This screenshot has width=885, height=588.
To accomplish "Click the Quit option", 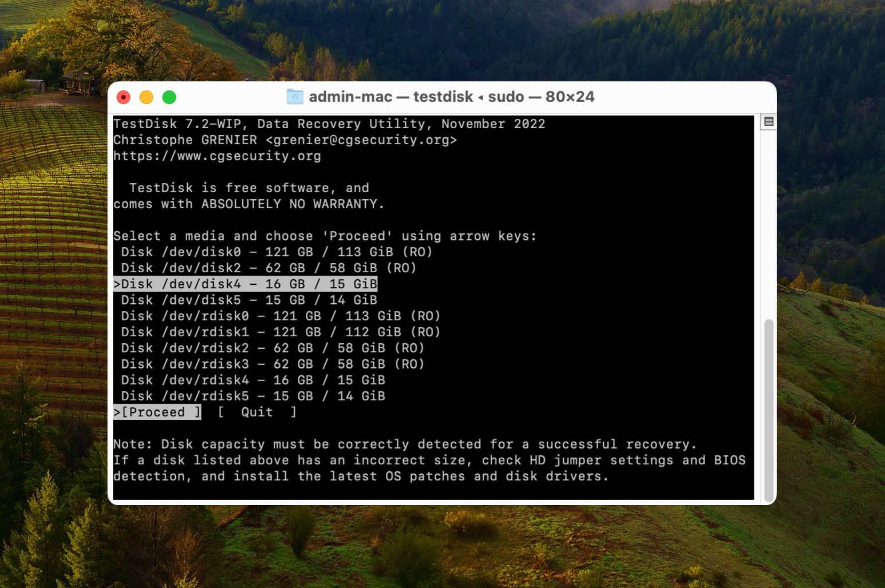I will click(x=256, y=412).
